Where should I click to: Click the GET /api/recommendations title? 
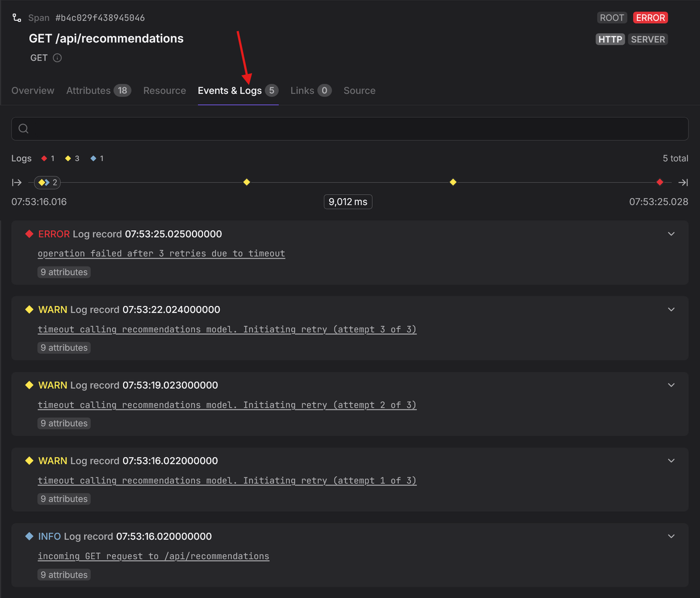pyautogui.click(x=106, y=38)
